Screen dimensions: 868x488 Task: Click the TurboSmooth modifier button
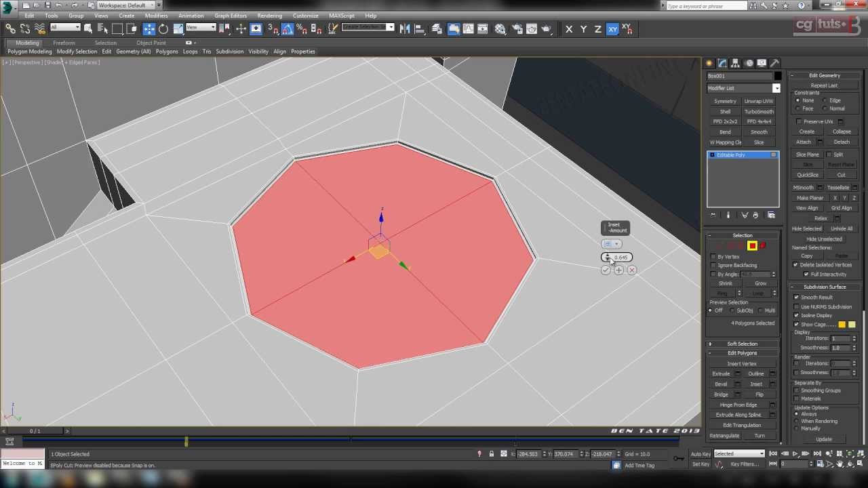point(759,112)
